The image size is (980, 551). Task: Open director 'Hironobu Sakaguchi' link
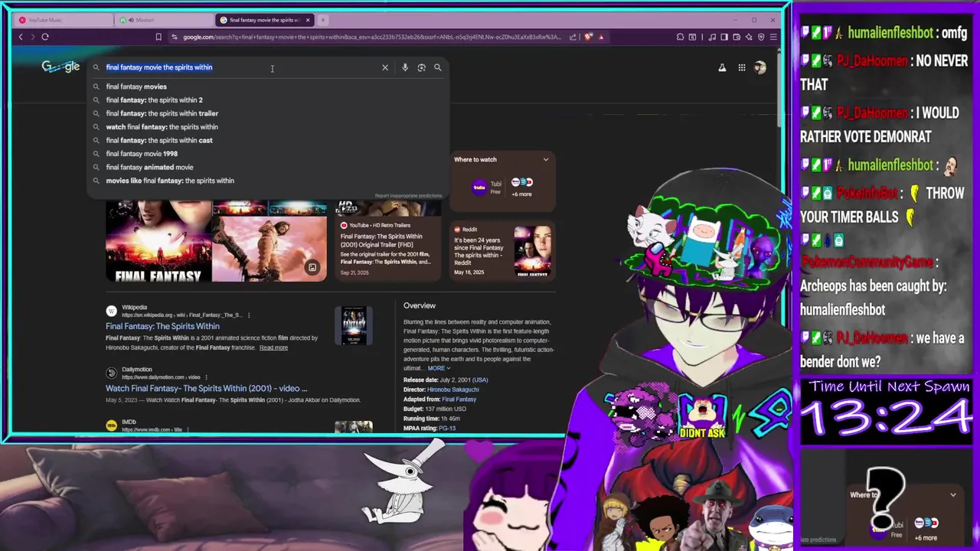pos(452,390)
